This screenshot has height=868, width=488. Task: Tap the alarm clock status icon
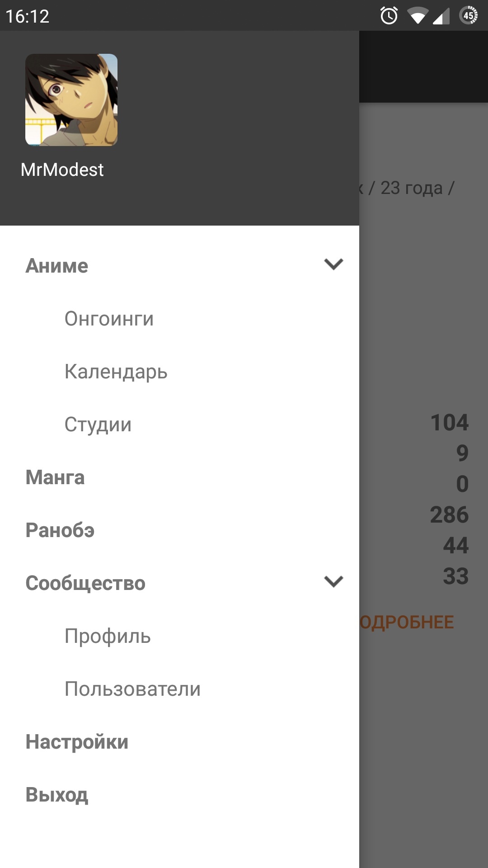(389, 16)
